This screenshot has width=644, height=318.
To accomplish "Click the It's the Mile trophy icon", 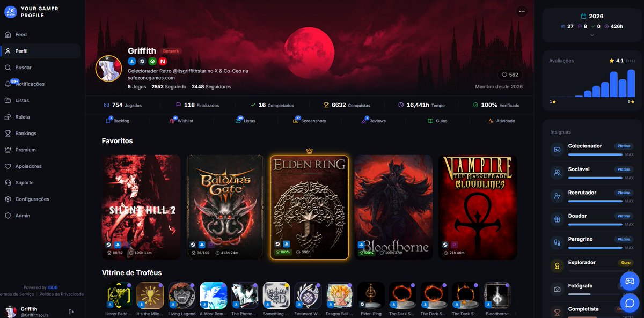I will (151, 295).
